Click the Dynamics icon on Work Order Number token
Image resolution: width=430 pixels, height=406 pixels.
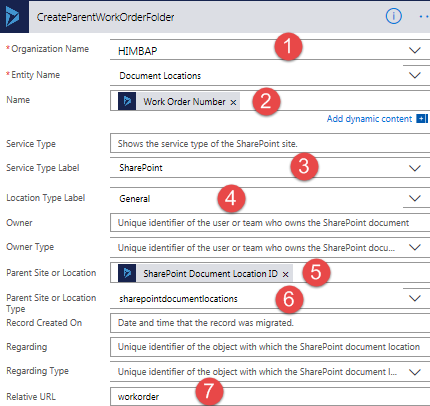[127, 101]
